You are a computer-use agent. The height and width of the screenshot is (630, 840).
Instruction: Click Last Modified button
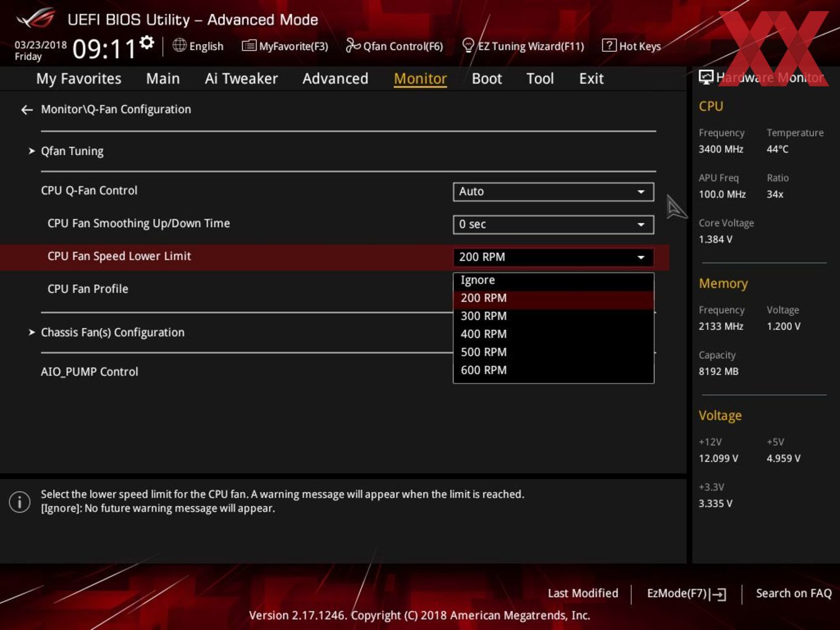(x=583, y=593)
